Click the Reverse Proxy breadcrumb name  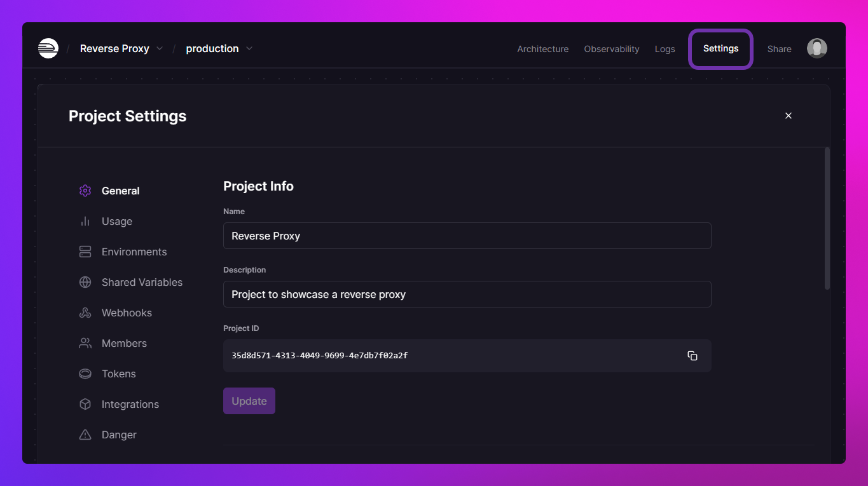point(114,48)
